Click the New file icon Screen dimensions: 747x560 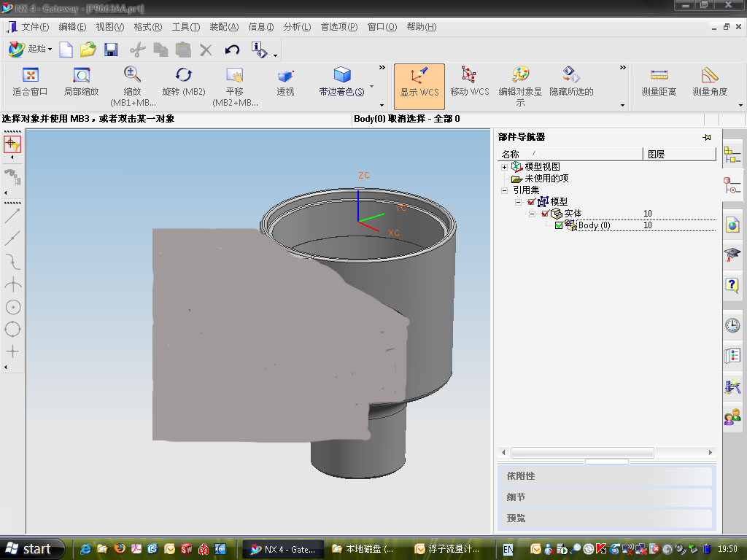click(66, 50)
